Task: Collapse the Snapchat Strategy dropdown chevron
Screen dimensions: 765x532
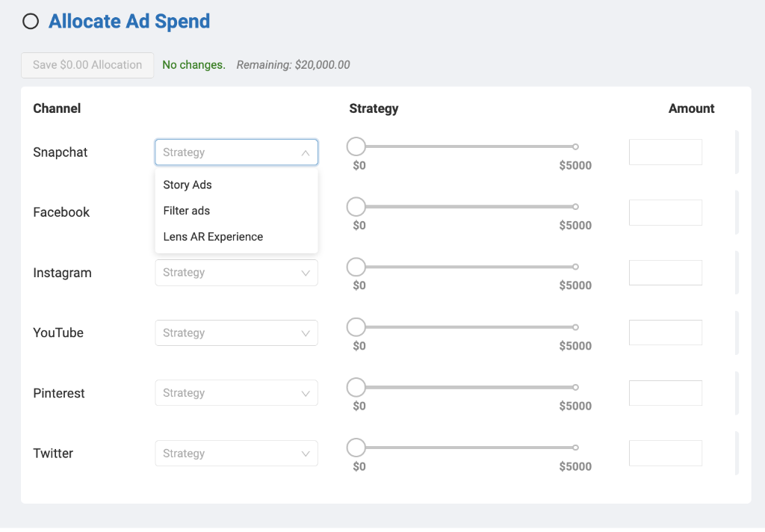Action: pos(306,152)
